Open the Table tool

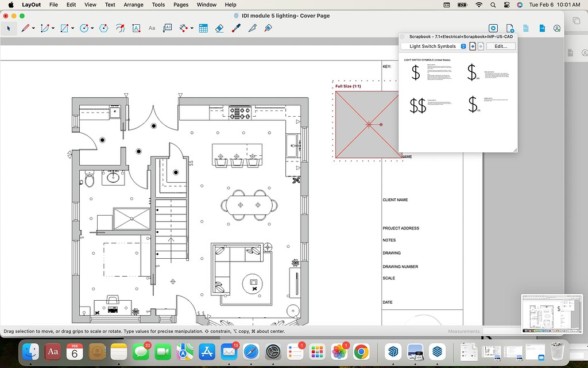203,27
